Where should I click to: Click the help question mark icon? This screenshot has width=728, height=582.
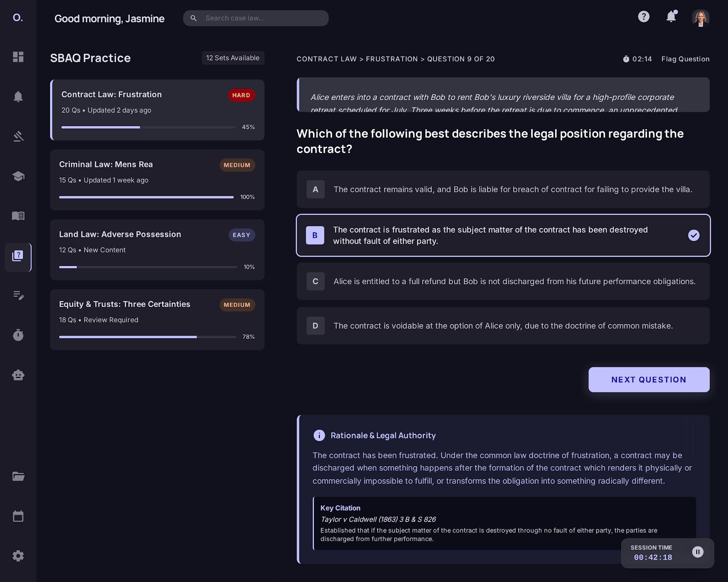[x=643, y=17]
